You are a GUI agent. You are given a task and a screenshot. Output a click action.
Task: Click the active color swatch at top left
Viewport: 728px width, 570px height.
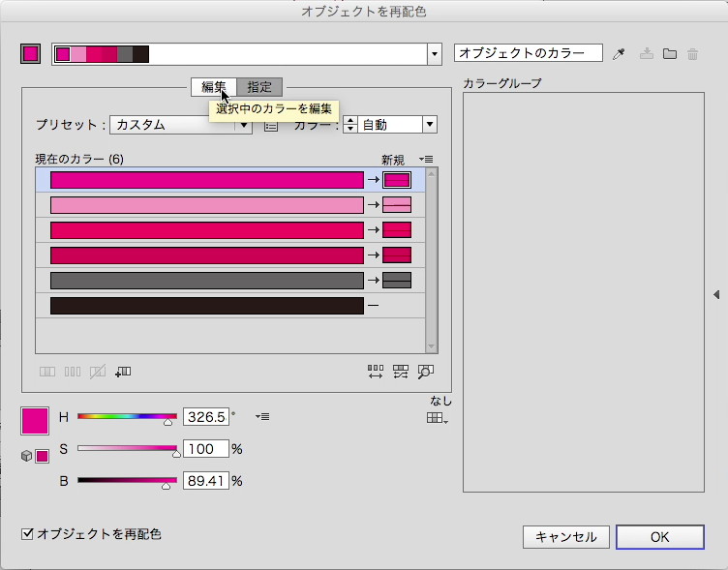[31, 54]
